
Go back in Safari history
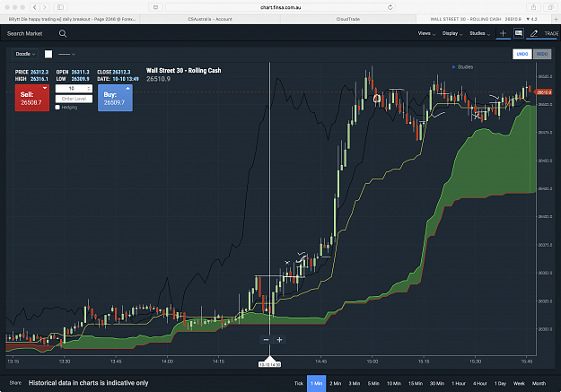(x=35, y=7)
